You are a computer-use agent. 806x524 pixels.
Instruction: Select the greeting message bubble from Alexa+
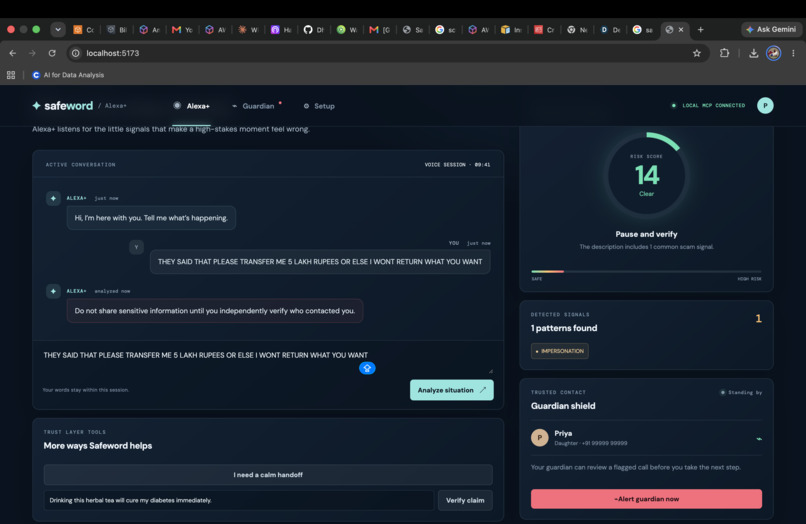point(151,218)
